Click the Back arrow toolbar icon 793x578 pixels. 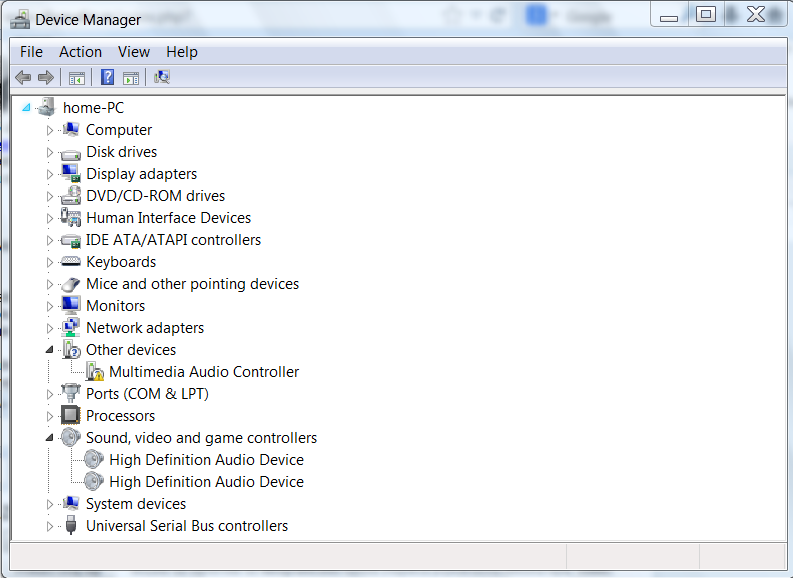point(23,77)
